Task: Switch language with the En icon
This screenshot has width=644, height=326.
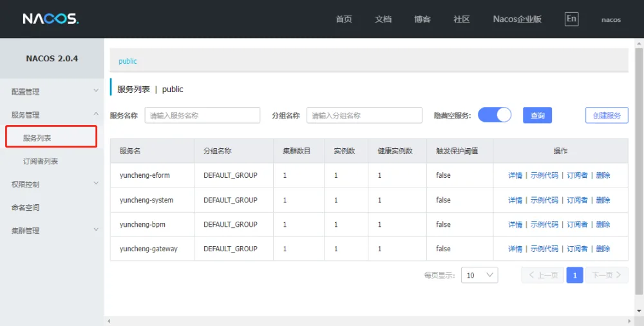Action: 571,19
